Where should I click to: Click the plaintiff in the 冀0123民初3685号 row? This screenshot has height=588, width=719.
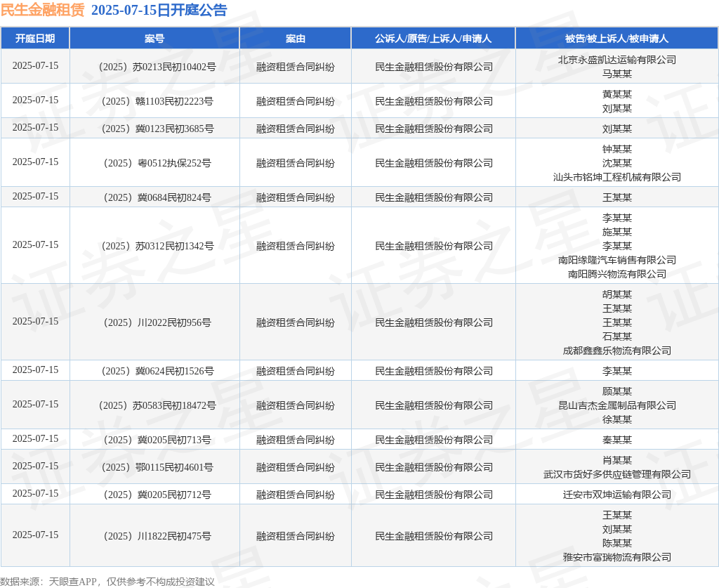click(x=434, y=129)
